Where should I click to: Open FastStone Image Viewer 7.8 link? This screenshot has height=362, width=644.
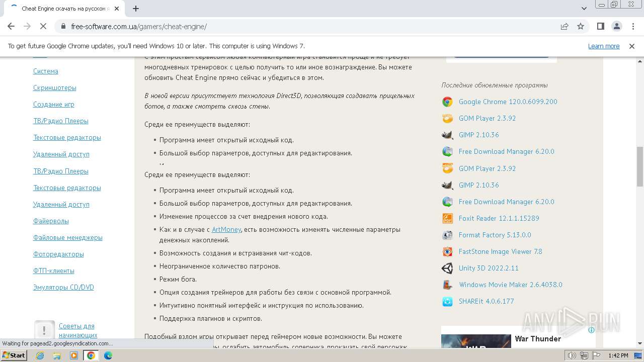click(x=501, y=251)
